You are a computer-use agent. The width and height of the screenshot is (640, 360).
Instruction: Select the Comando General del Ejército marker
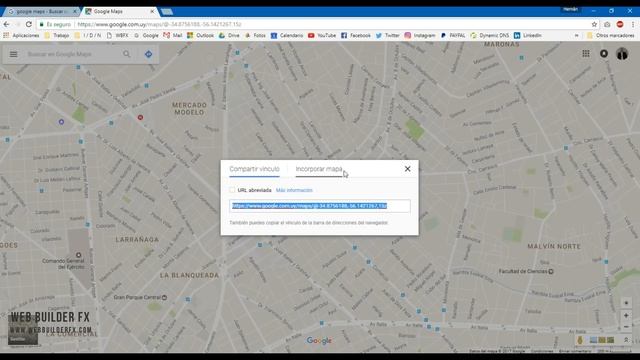(x=78, y=255)
